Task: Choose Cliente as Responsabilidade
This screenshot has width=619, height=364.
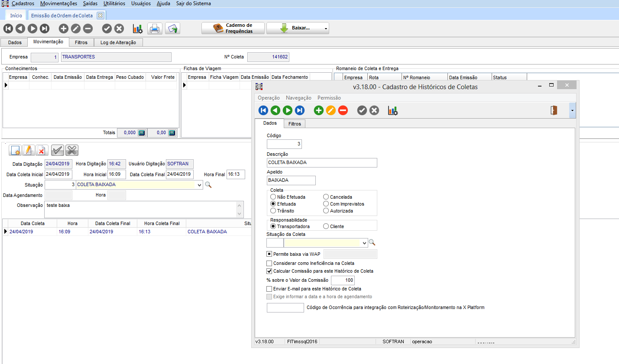Action: (326, 226)
